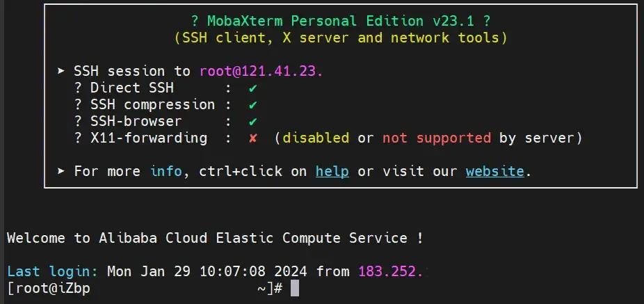644x304 pixels.
Task: Click the red not supported text
Action: pyautogui.click(x=437, y=138)
